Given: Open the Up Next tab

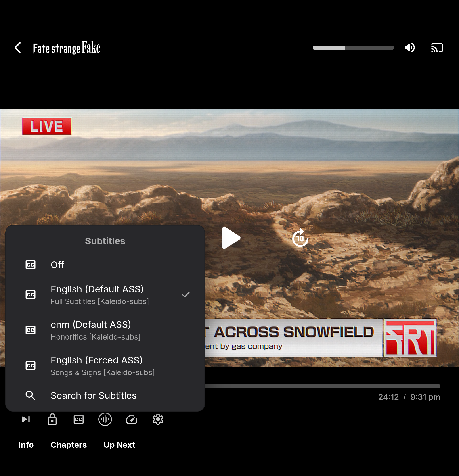Looking at the screenshot, I should point(119,445).
